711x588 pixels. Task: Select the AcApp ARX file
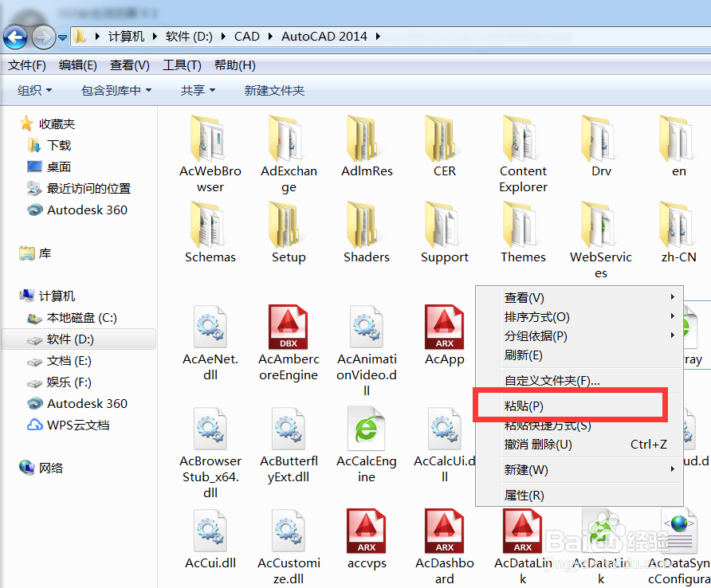pos(445,335)
